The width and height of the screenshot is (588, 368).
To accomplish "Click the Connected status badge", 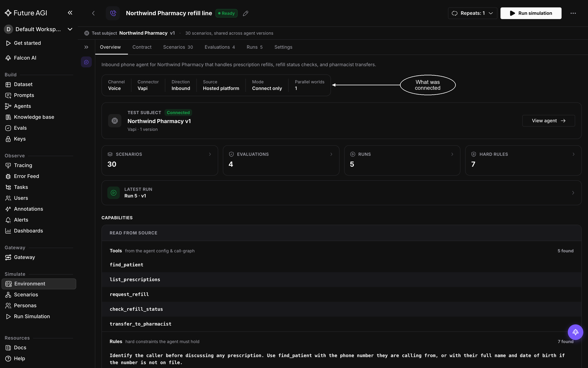I will point(178,113).
